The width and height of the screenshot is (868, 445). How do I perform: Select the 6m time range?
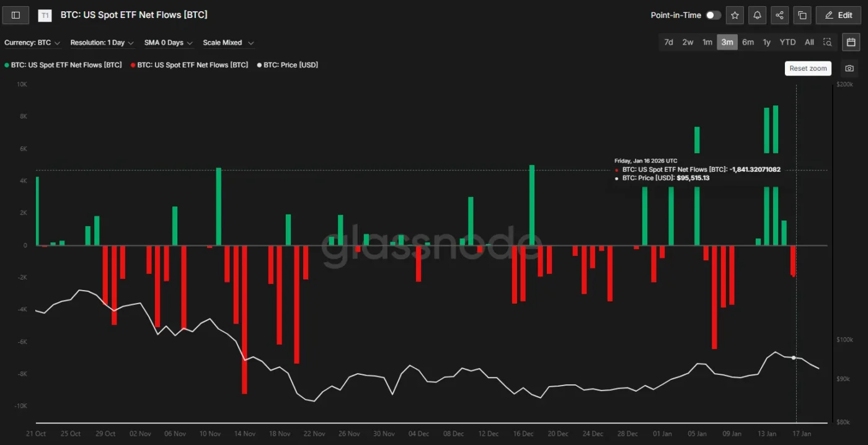tap(748, 42)
